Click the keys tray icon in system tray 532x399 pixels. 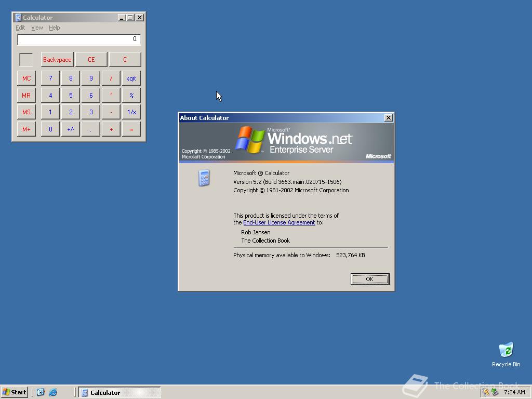(486, 393)
